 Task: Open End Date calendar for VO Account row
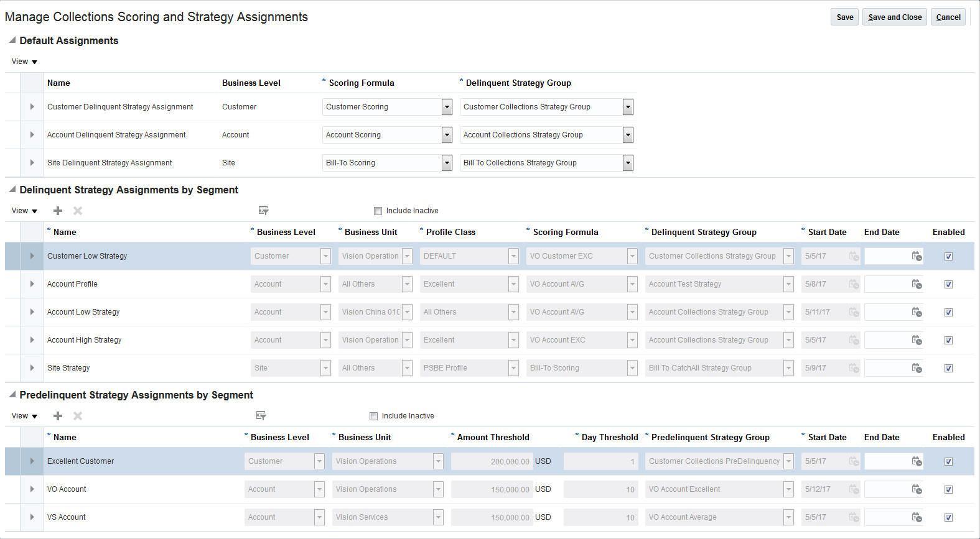point(917,489)
